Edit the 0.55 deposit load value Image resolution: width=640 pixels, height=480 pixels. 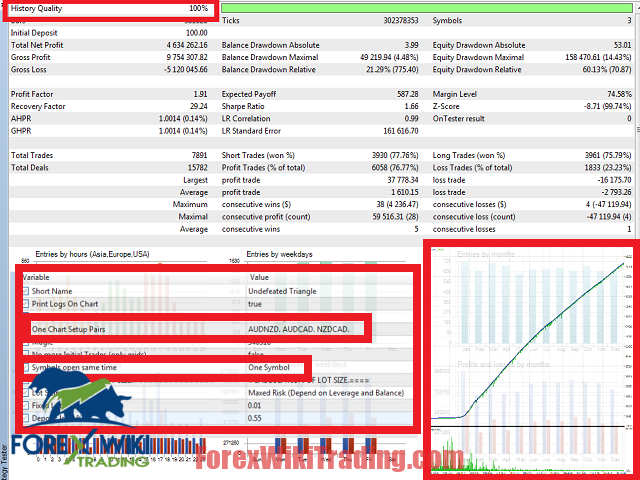pos(254,418)
